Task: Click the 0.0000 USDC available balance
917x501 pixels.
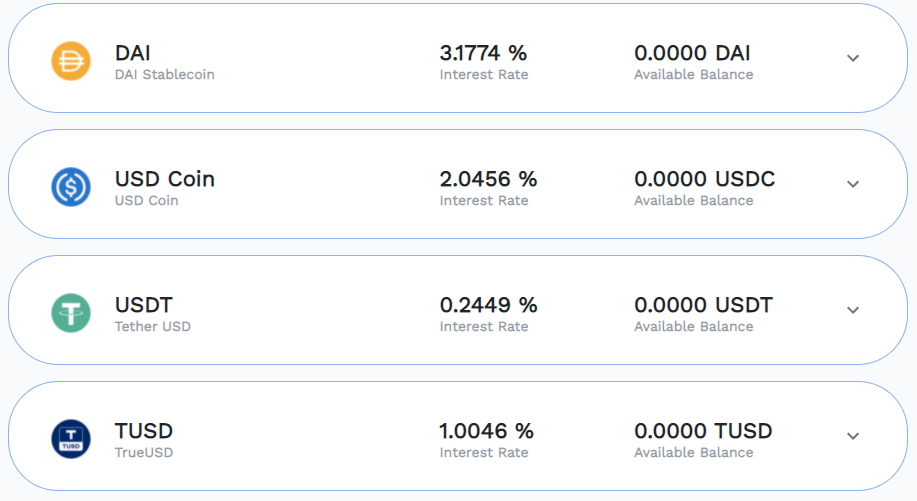Action: [705, 179]
